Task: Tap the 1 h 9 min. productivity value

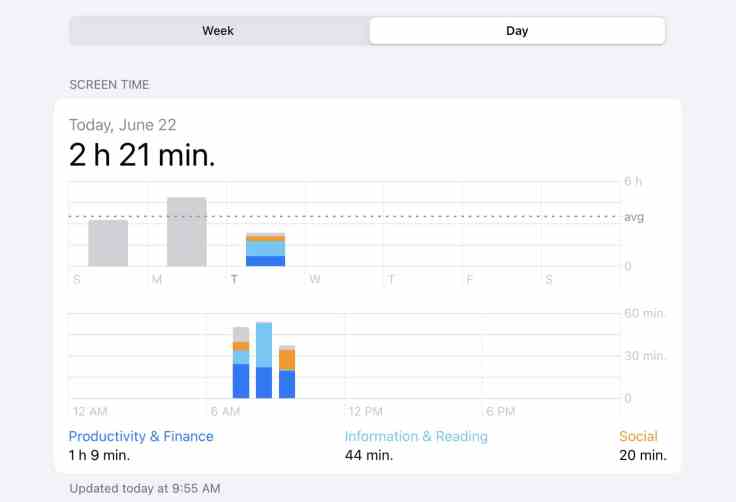Action: point(99,456)
